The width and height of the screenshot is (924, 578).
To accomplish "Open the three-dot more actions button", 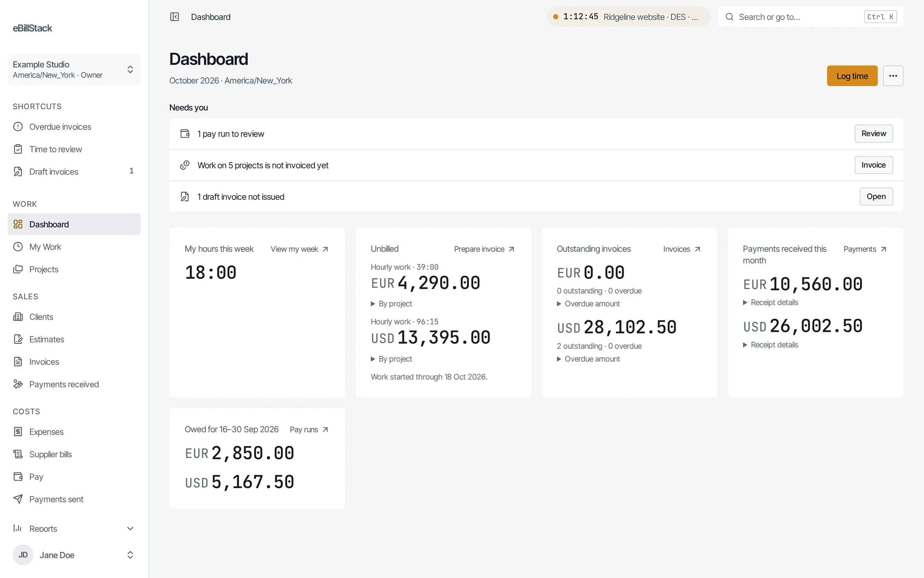I will point(893,76).
